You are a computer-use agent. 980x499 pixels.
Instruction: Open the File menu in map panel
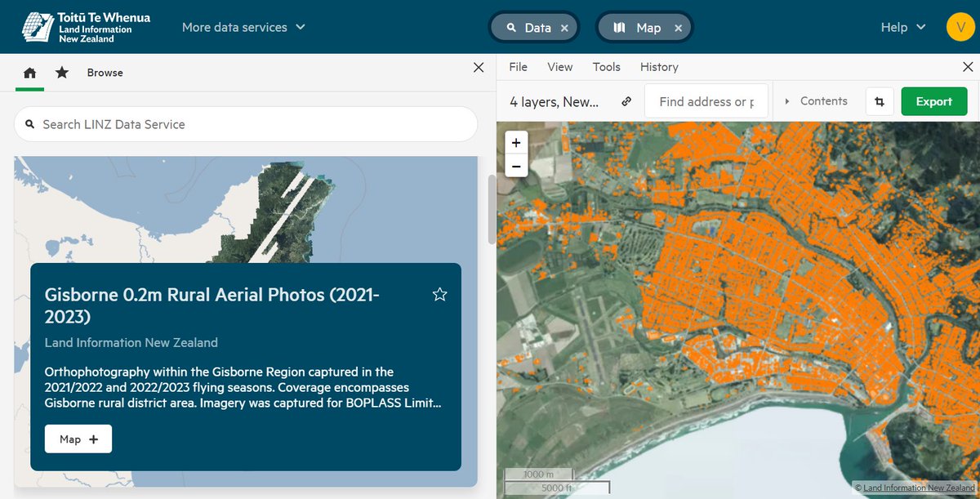(519, 67)
